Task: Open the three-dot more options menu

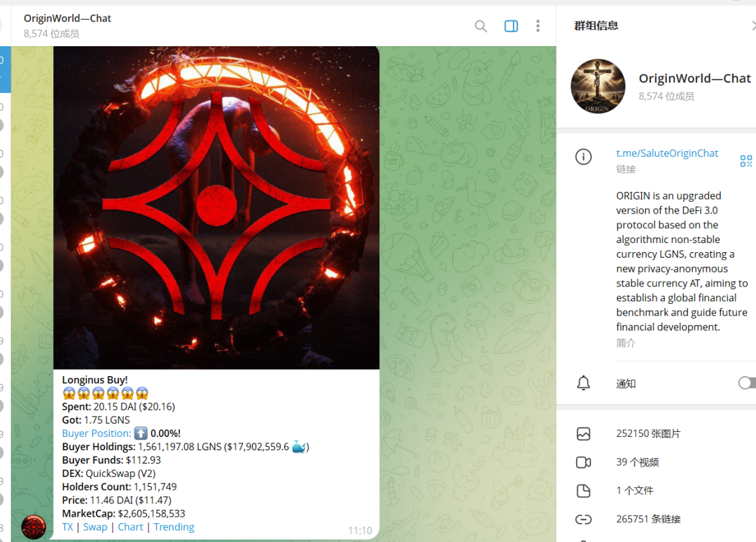Action: pyautogui.click(x=538, y=26)
